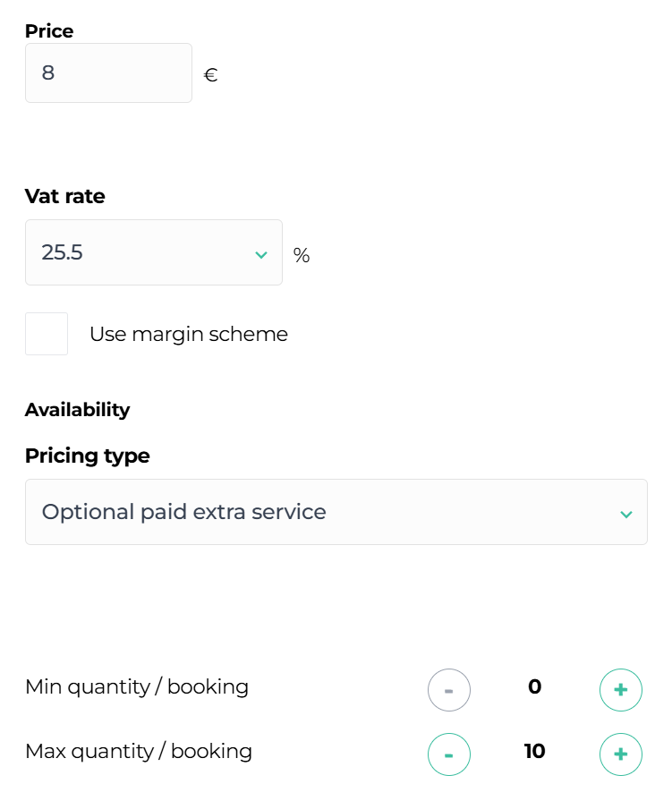
Task: Click the max quantity value 10
Action: (x=535, y=751)
